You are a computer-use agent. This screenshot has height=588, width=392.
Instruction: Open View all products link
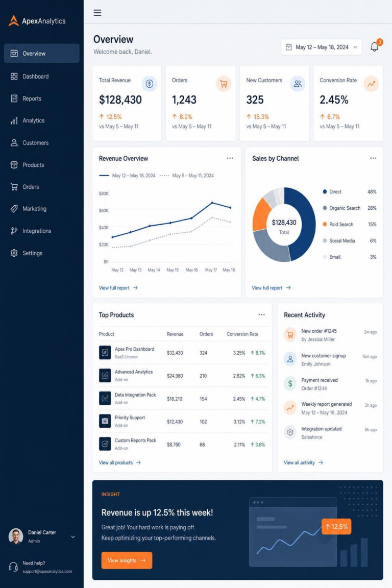click(119, 462)
